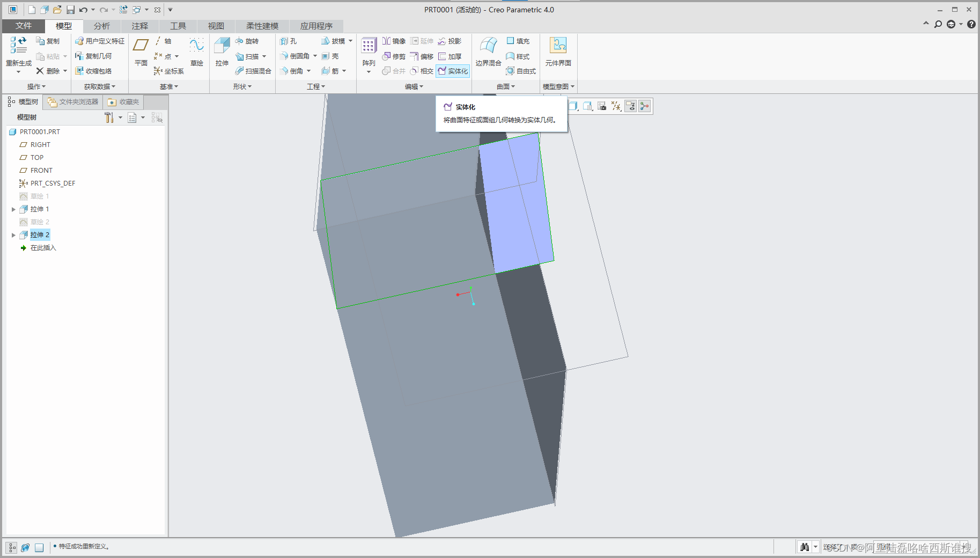Select the 壳 (Shell) tool

330,56
